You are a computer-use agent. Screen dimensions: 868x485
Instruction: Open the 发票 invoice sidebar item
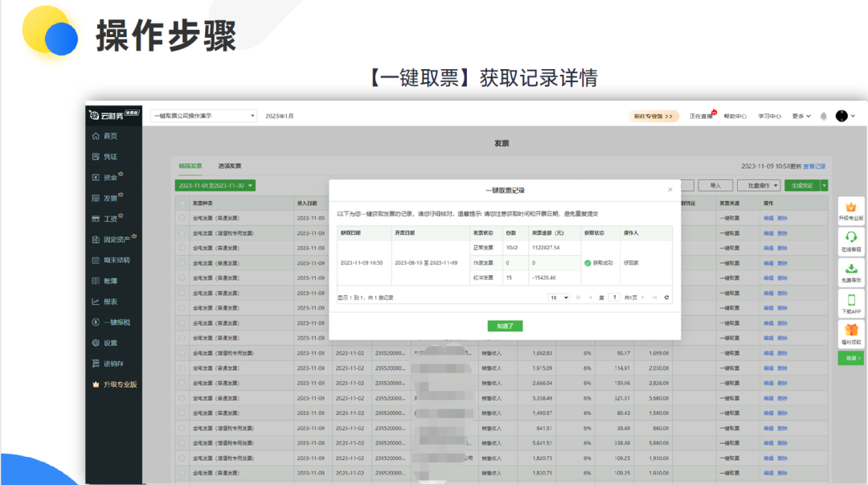(x=107, y=198)
